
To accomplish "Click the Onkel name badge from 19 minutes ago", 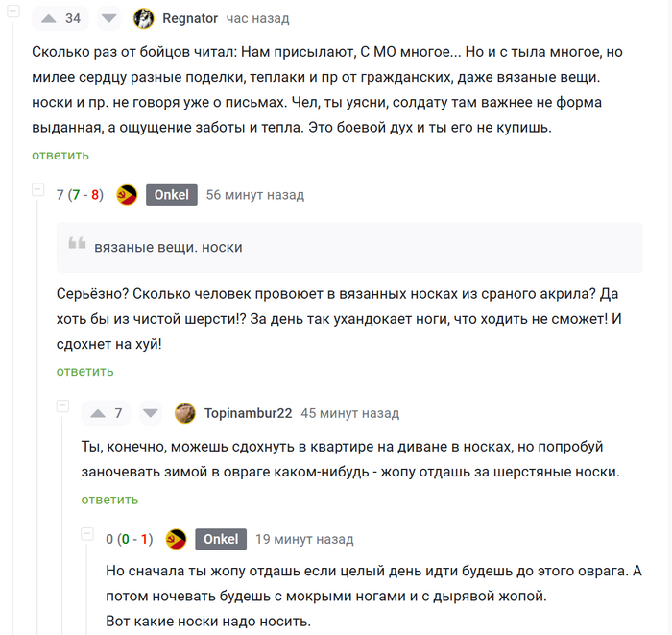I will point(221,539).
